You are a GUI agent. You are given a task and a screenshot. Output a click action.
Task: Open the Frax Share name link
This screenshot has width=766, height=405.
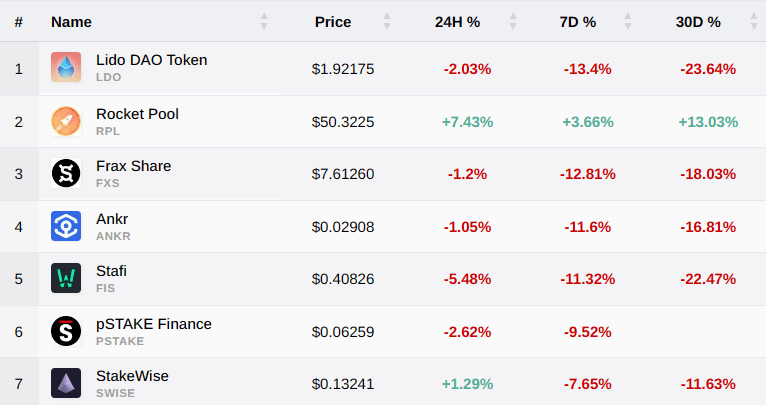(133, 166)
